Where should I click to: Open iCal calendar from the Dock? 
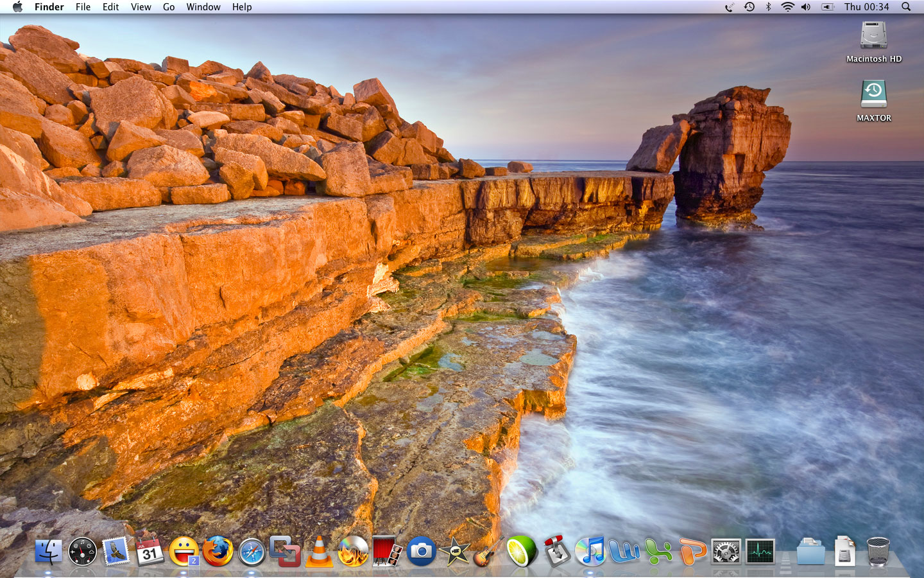(150, 550)
